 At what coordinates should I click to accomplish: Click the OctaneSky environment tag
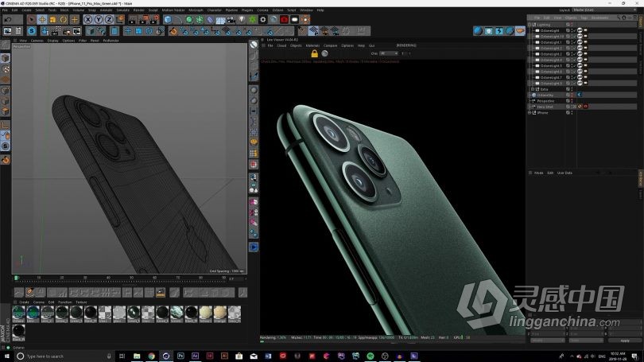pyautogui.click(x=580, y=95)
